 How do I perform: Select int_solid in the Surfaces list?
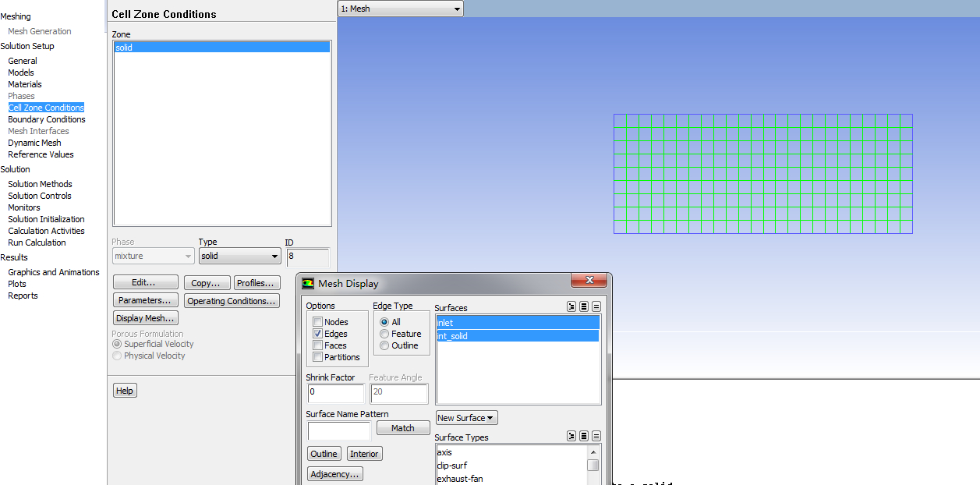pyautogui.click(x=518, y=336)
